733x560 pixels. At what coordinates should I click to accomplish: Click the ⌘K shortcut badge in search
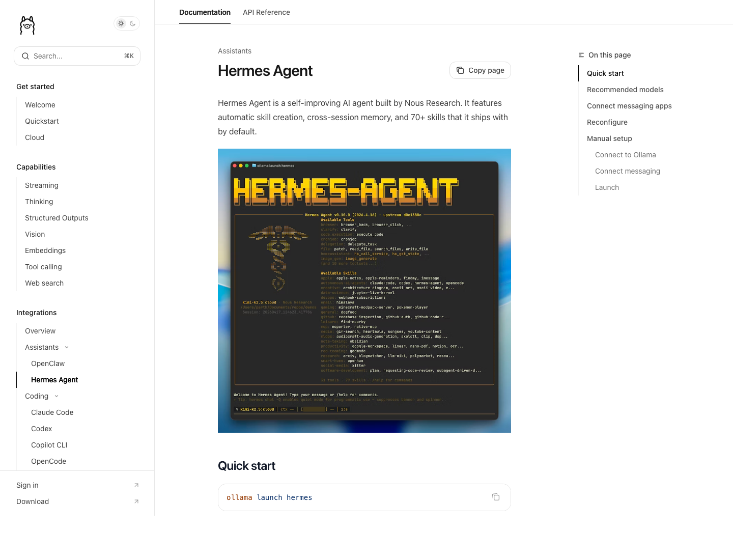(x=129, y=56)
